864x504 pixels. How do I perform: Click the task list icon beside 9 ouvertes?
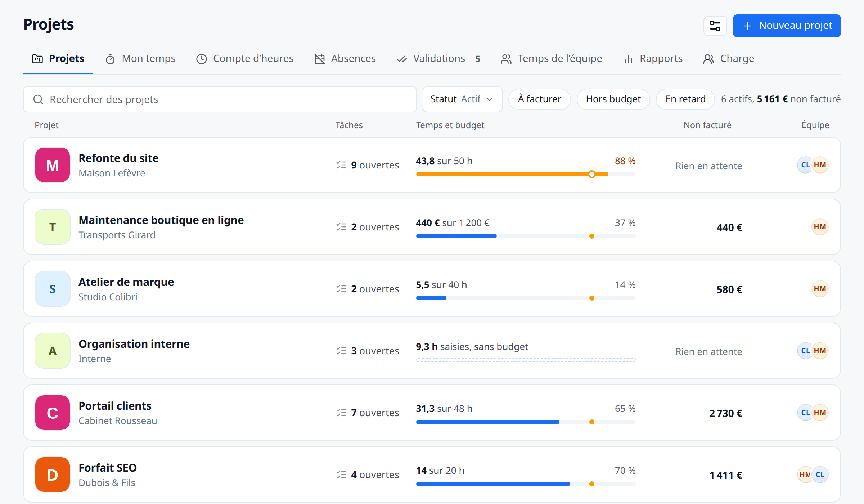pyautogui.click(x=341, y=165)
